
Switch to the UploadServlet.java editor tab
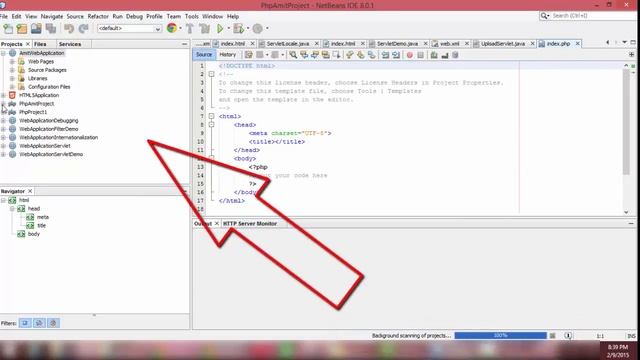(x=503, y=43)
